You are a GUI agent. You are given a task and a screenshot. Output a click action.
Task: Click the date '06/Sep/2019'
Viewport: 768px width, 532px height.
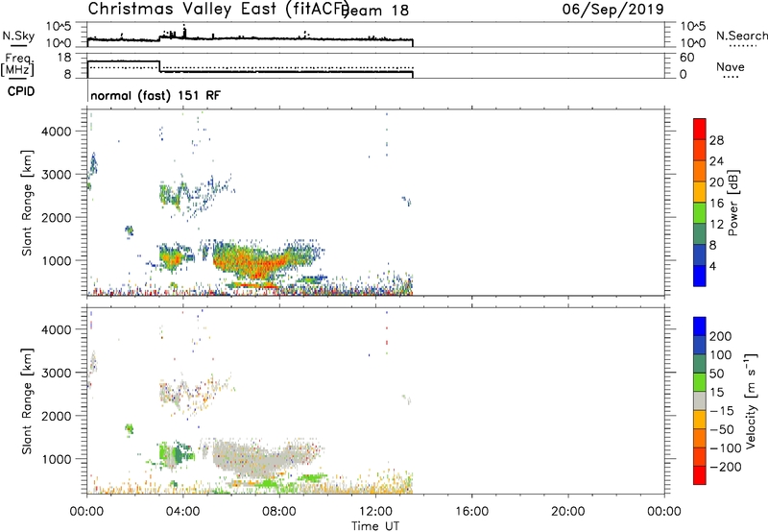tap(612, 9)
